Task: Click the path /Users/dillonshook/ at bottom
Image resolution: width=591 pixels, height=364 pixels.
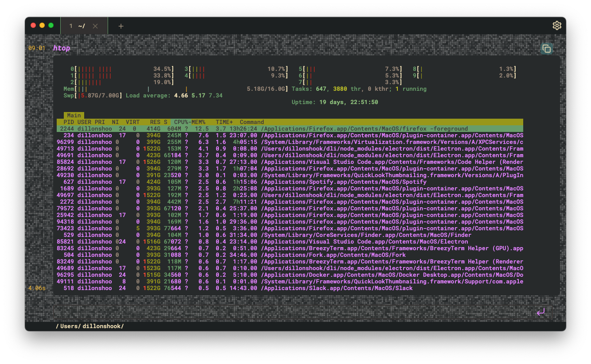Action: 90,325
